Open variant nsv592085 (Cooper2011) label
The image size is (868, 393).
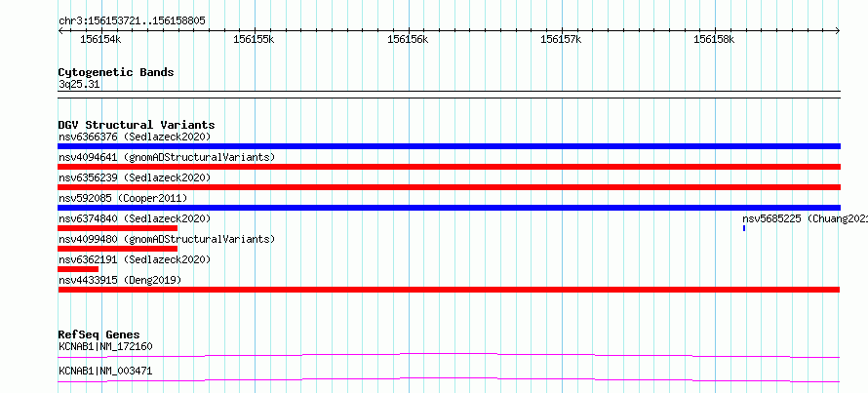(x=123, y=198)
